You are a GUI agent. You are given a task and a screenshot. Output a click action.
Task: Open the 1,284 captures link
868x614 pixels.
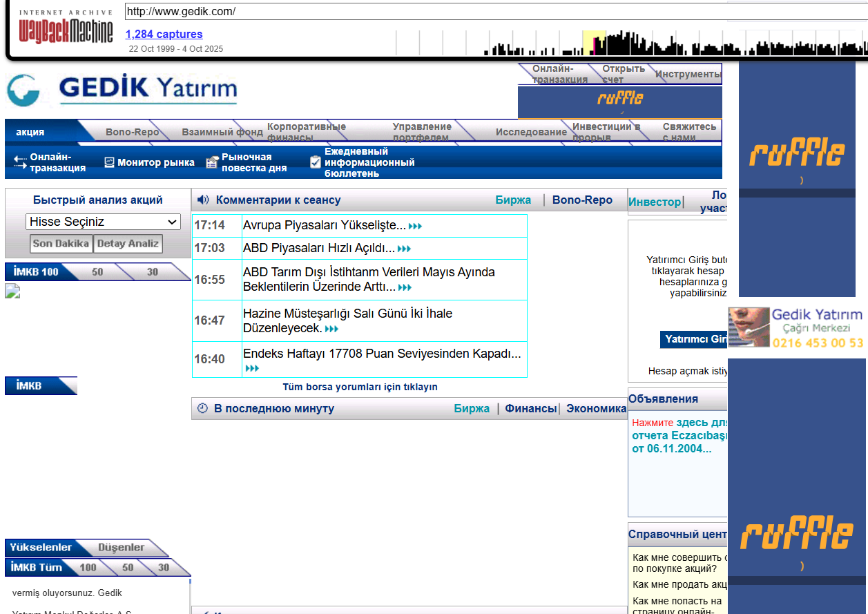click(x=164, y=34)
